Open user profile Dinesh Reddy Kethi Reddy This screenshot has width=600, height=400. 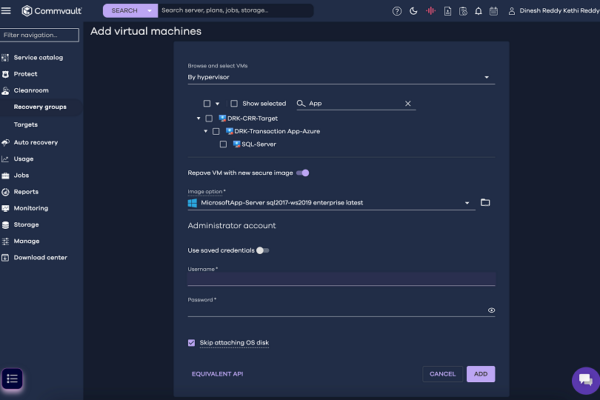point(554,11)
